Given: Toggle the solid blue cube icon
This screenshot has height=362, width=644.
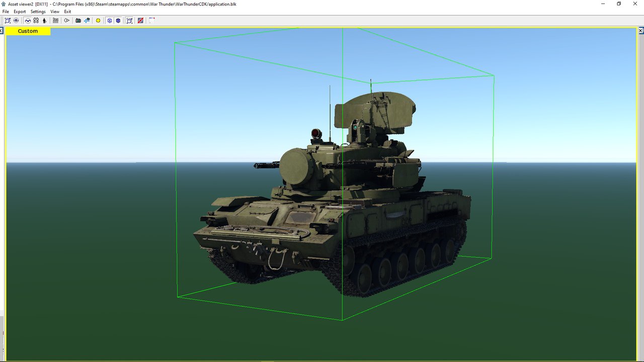Looking at the screenshot, I should click(118, 21).
